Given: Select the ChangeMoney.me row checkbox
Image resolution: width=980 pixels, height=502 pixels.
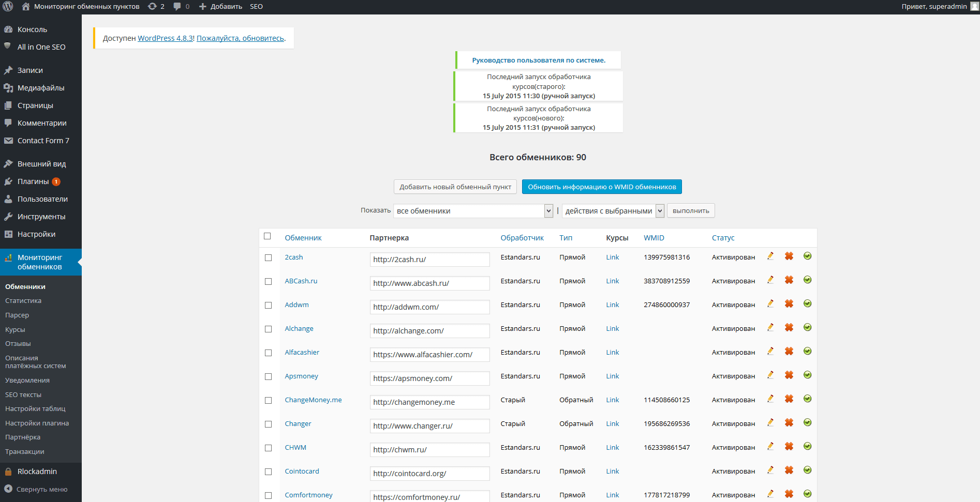Looking at the screenshot, I should (268, 401).
